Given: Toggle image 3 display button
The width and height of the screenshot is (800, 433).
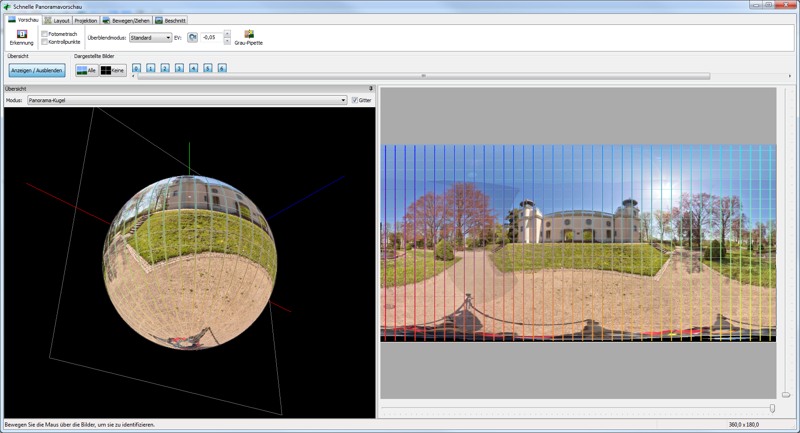Looking at the screenshot, I should 179,69.
